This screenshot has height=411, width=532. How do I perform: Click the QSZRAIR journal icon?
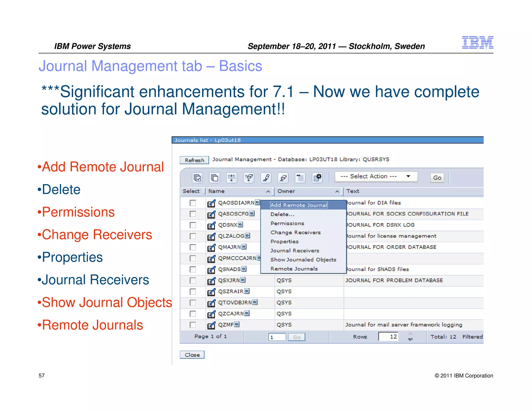(x=211, y=292)
